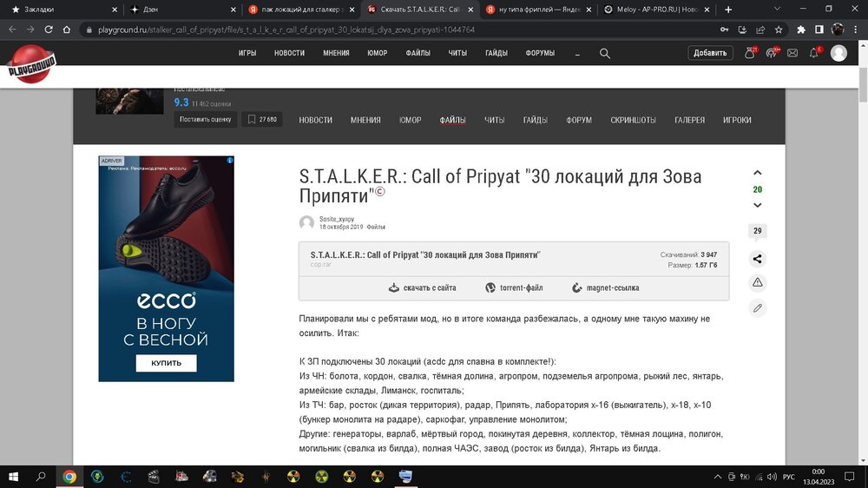Downvote the article with the down arrow
This screenshot has width=868, height=488.
[758, 205]
